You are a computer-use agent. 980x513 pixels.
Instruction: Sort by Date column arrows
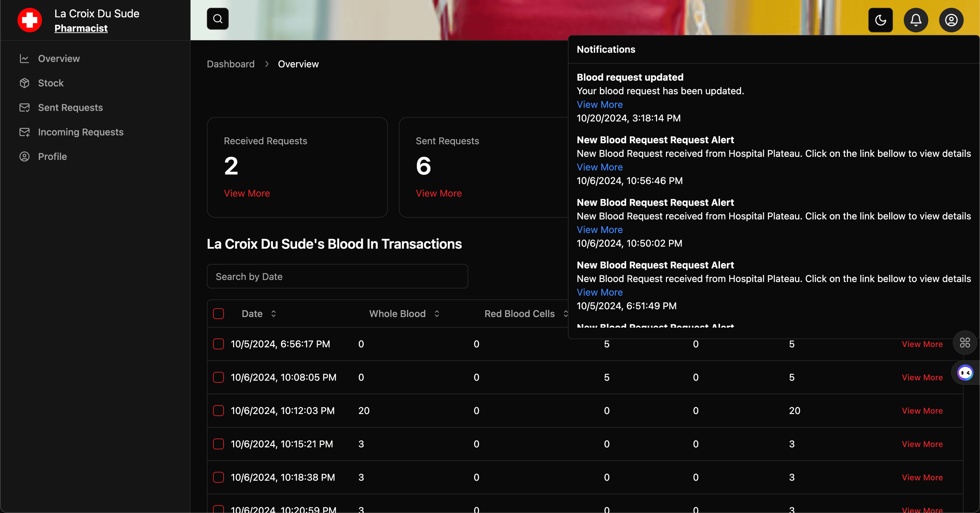(x=274, y=314)
